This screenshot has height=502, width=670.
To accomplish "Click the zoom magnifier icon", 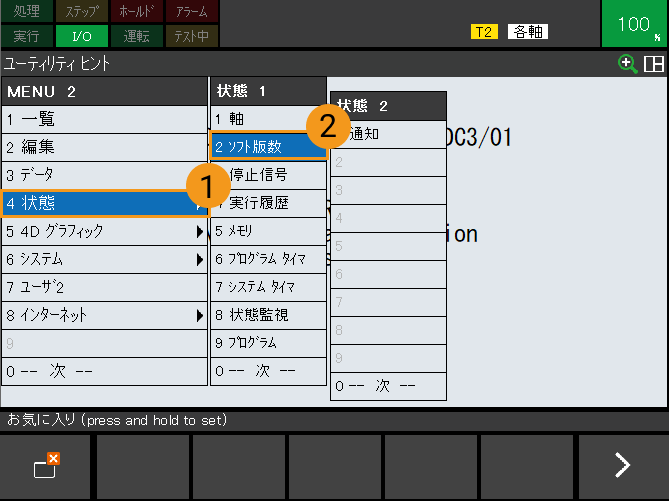I will click(x=628, y=64).
